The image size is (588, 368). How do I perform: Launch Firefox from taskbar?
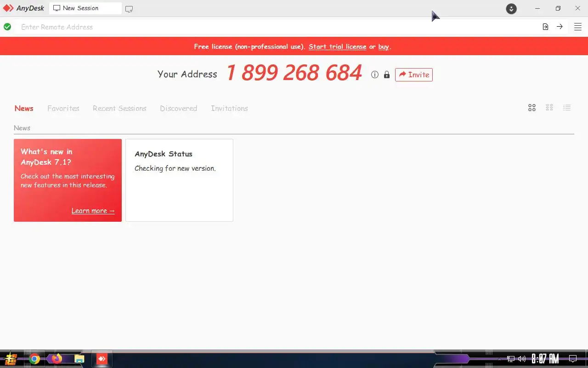[57, 359]
